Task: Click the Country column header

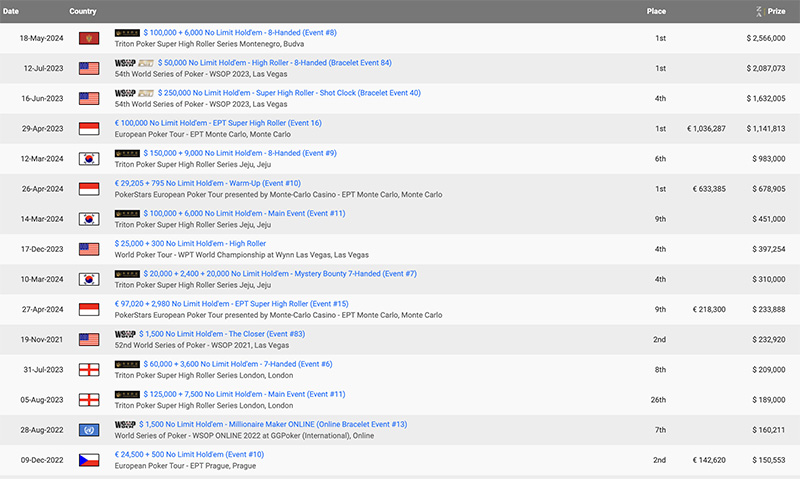Action: [x=83, y=11]
